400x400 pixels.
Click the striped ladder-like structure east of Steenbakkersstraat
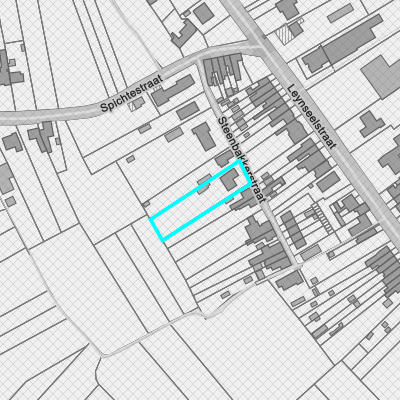(x=323, y=218)
